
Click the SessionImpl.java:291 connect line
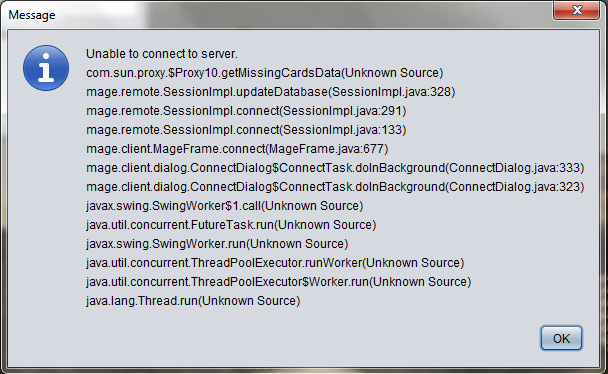pyautogui.click(x=246, y=111)
